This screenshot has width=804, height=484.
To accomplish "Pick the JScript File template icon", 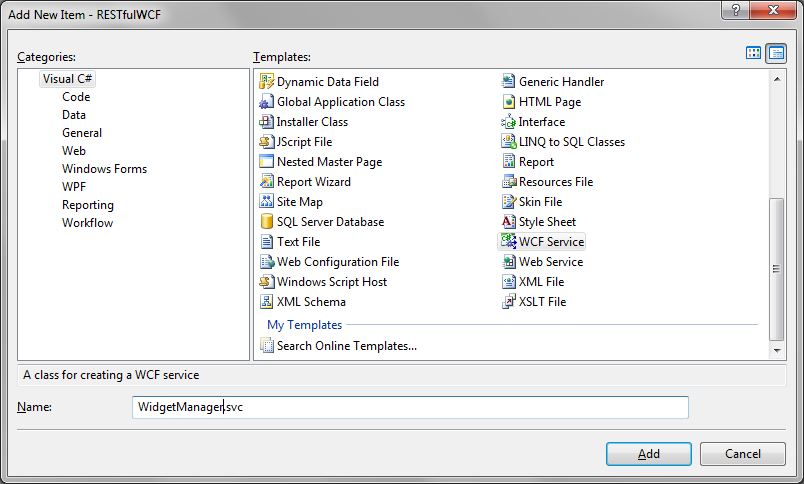I will [267, 142].
